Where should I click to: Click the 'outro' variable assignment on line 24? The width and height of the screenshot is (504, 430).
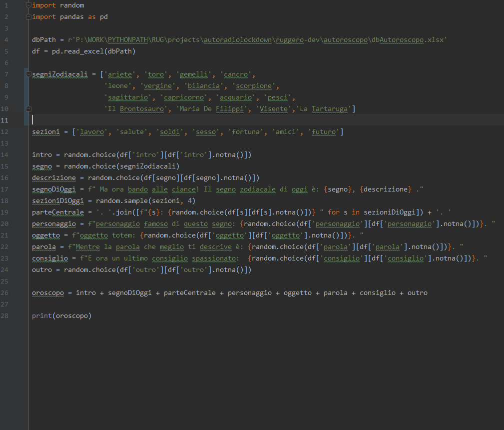41,269
